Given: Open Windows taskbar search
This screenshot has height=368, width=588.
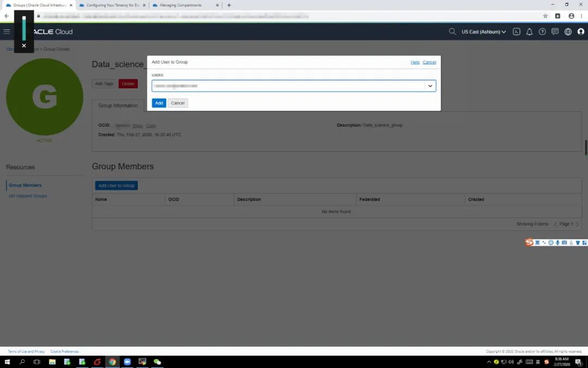Looking at the screenshot, I should coord(22,362).
